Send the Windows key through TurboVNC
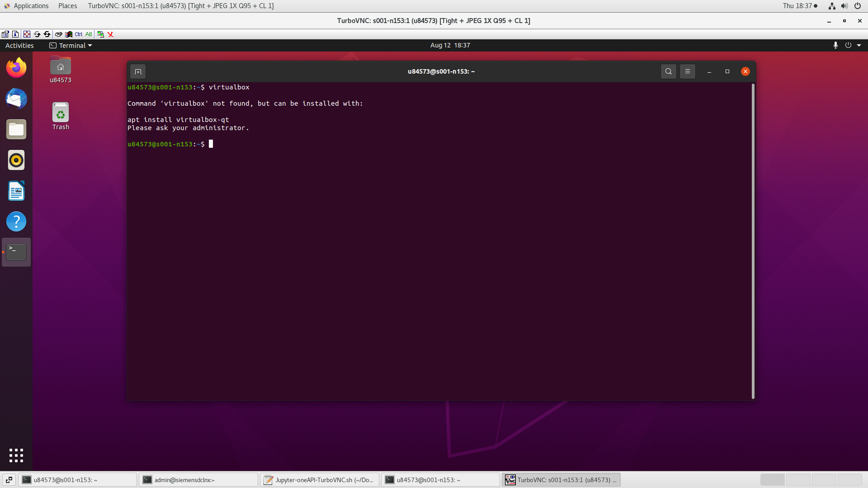Image resolution: width=868 pixels, height=488 pixels. 68,34
